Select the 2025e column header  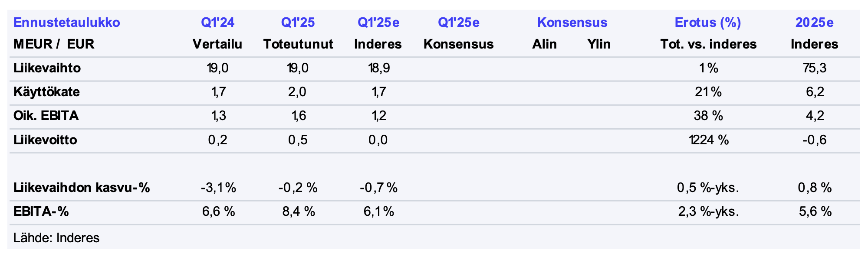[814, 23]
